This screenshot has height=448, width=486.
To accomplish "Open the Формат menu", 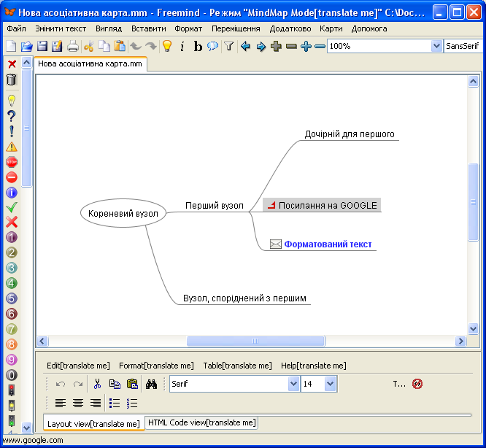I will click(x=188, y=28).
